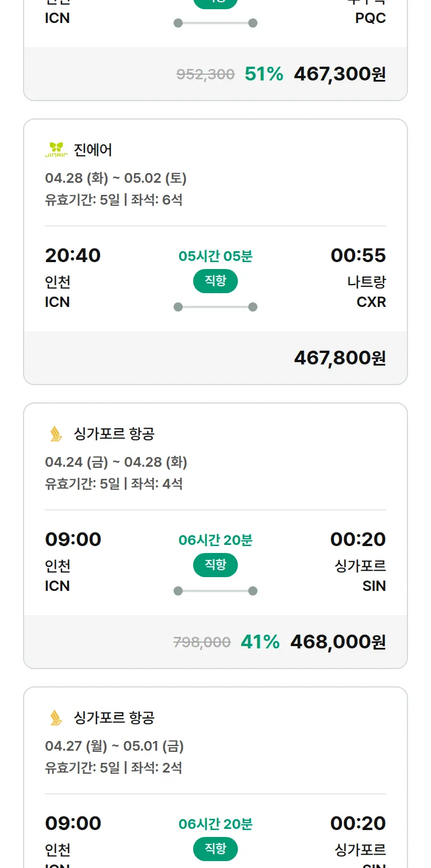This screenshot has height=868, width=431.
Task: Open the 진에어 airline name link
Action: (93, 150)
